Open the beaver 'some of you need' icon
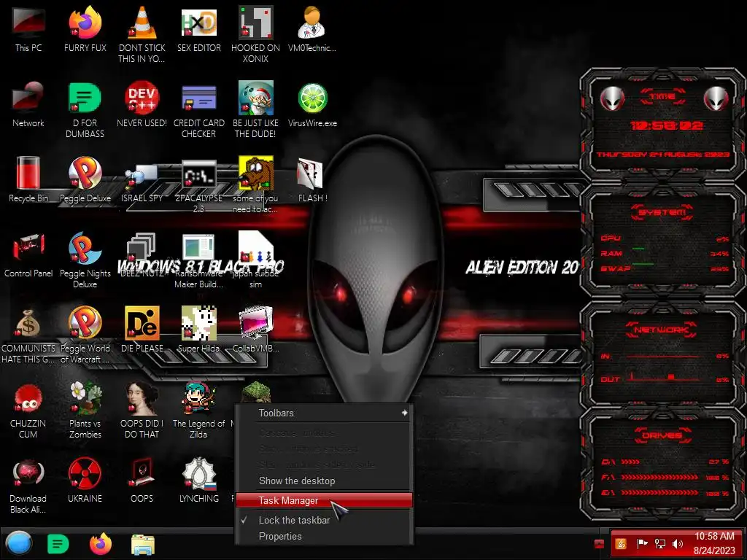This screenshot has height=560, width=747. (x=256, y=173)
